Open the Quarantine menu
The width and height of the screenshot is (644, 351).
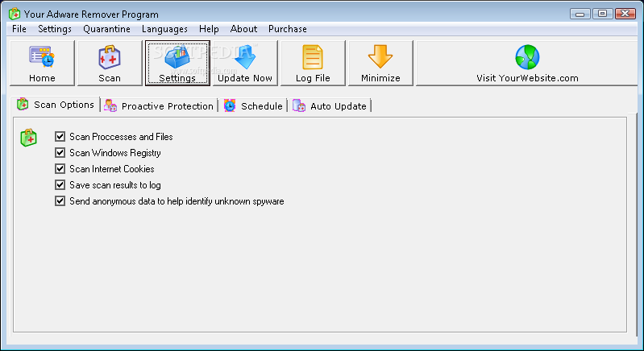click(106, 29)
